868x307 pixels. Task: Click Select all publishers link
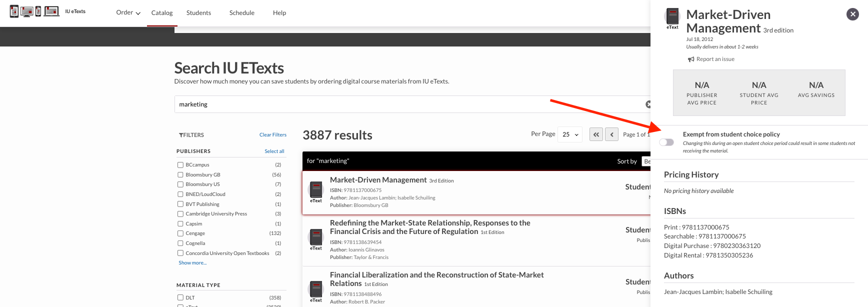(274, 151)
